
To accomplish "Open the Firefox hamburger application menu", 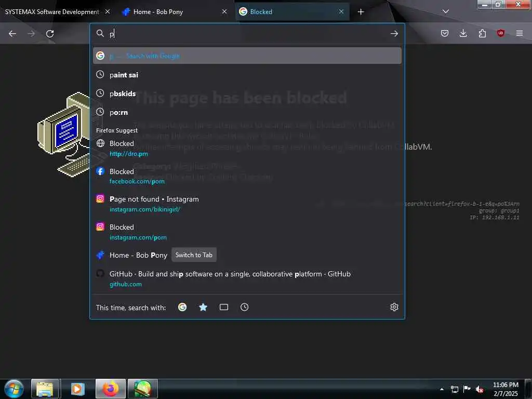I will (520, 33).
